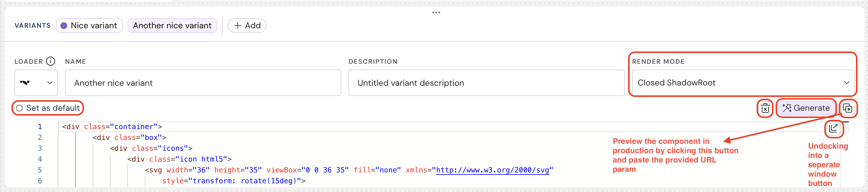Viewport: 868px width, 192px height.
Task: Click line number 1 in code editor
Action: tap(40, 127)
